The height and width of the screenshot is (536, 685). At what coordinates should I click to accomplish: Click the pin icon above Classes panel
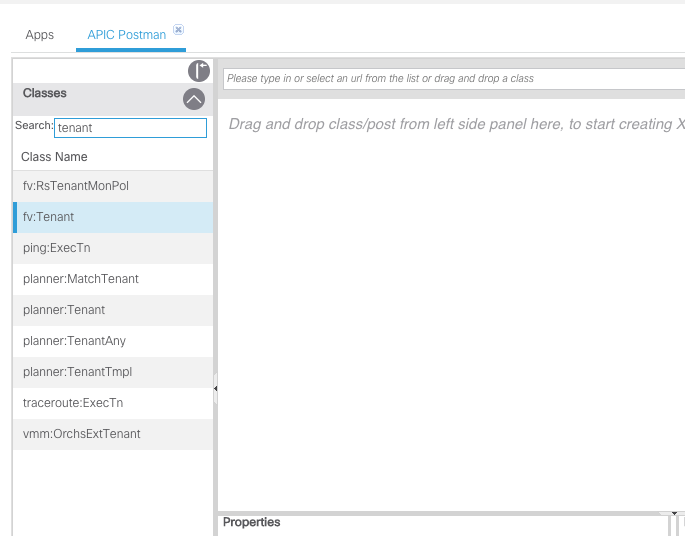pyautogui.click(x=198, y=71)
